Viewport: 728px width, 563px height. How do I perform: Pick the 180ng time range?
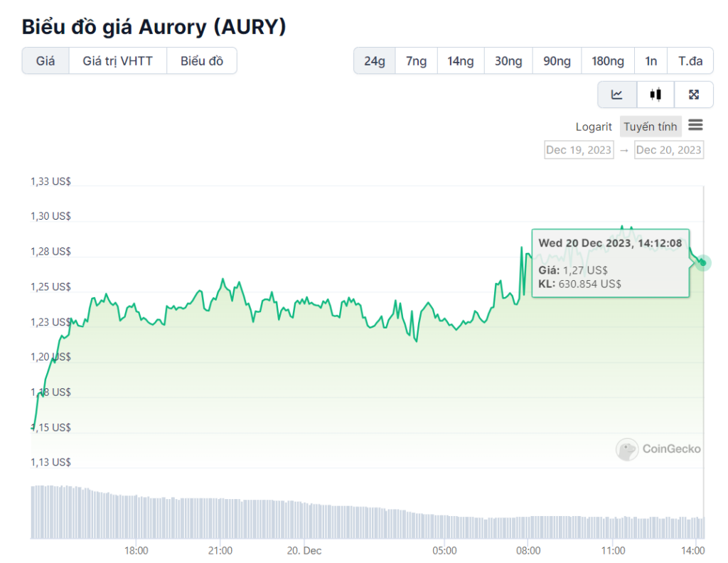(608, 61)
